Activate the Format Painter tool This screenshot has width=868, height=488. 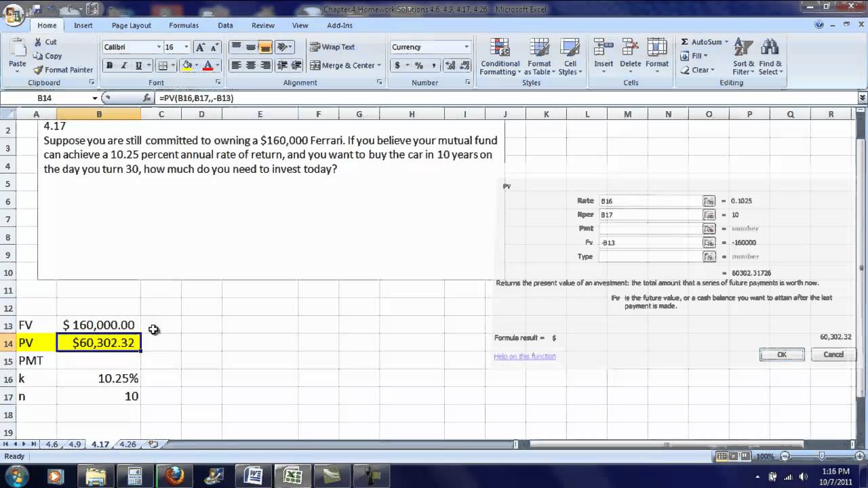coord(63,70)
